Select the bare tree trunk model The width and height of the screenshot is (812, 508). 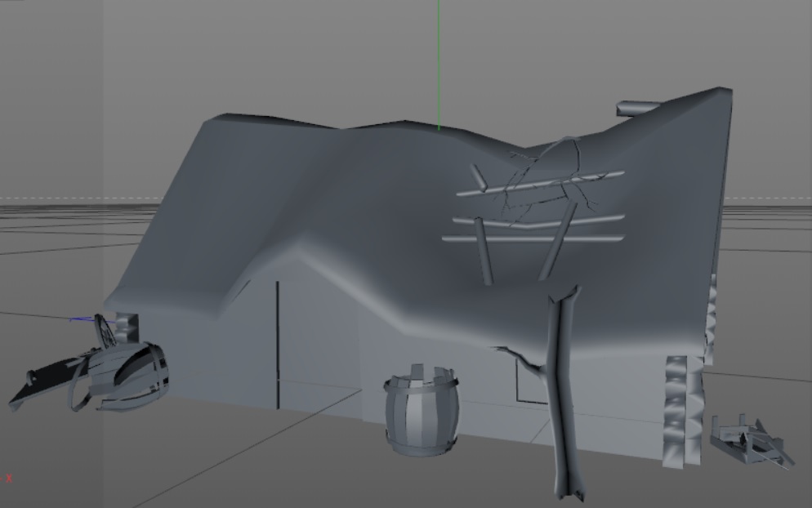pyautogui.click(x=565, y=394)
